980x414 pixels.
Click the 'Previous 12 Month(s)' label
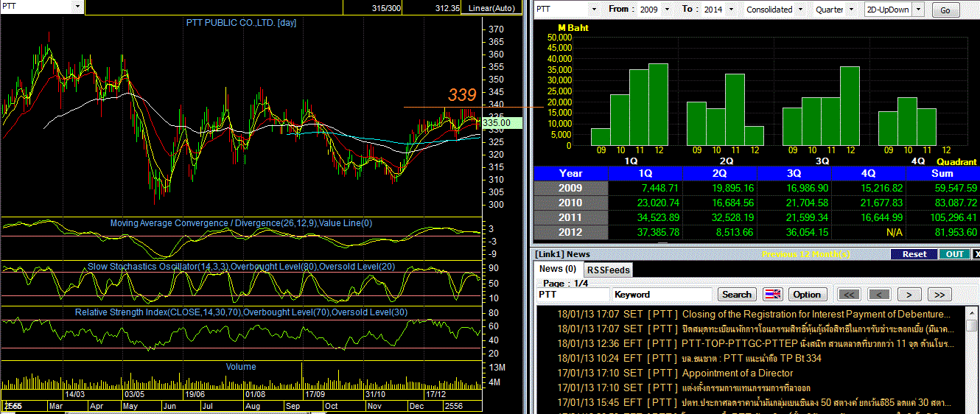coord(805,254)
